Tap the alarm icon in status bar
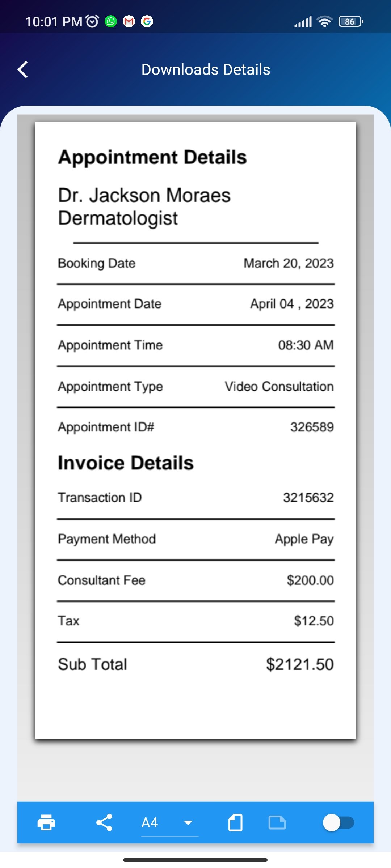391x868 pixels. [x=92, y=22]
